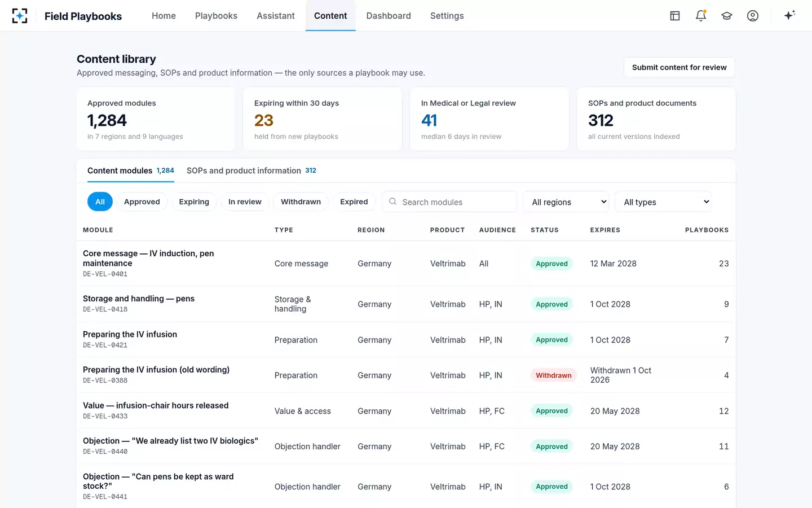
Task: Click the Approved modules 1,284 card
Action: click(156, 119)
